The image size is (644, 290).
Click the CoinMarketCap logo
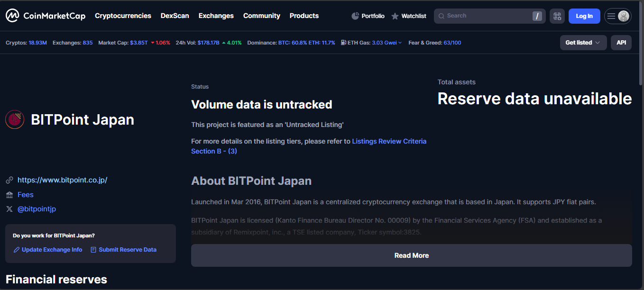click(x=46, y=16)
